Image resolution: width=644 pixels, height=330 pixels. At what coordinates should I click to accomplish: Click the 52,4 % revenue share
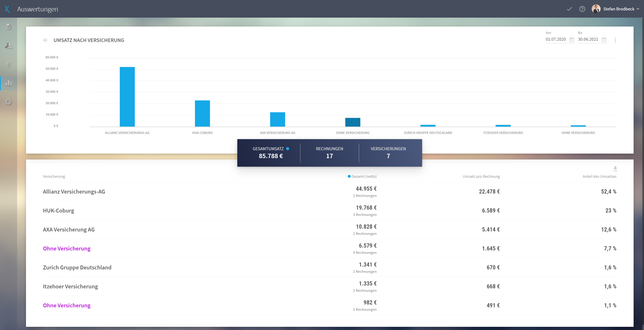tap(608, 192)
